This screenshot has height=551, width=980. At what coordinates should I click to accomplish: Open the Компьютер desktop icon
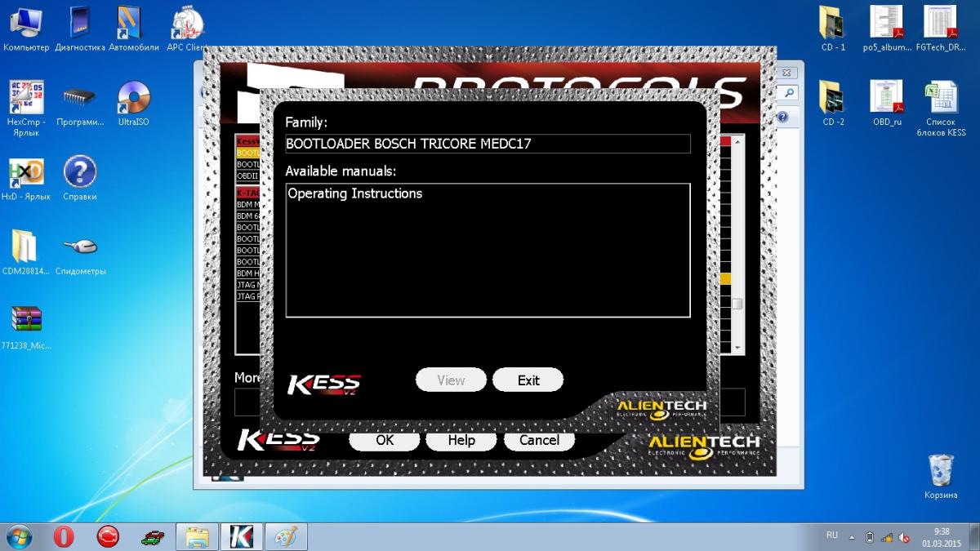coord(26,29)
